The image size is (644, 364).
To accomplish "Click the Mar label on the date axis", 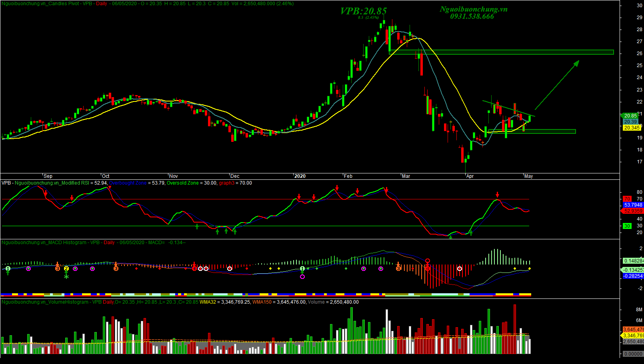I will tap(406, 176).
